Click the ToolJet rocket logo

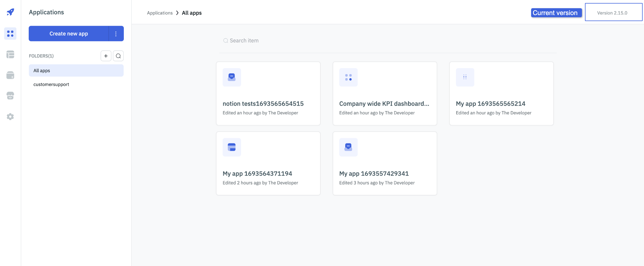[10, 12]
